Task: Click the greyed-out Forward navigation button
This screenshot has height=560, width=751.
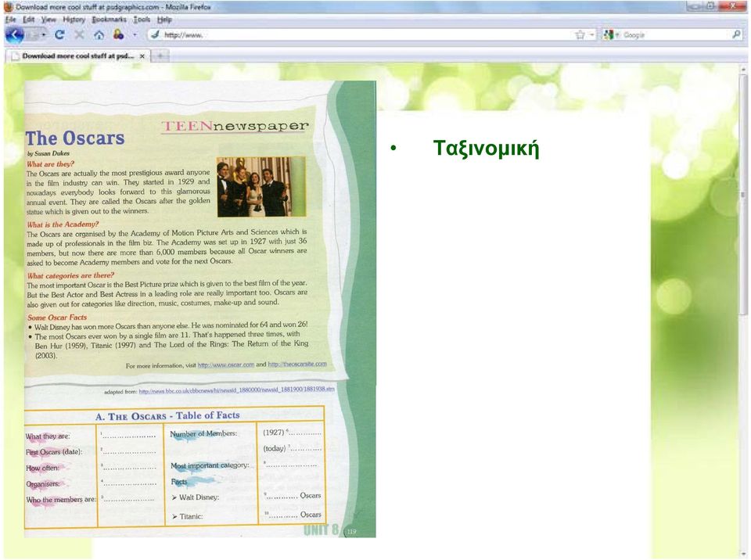Action: point(31,35)
